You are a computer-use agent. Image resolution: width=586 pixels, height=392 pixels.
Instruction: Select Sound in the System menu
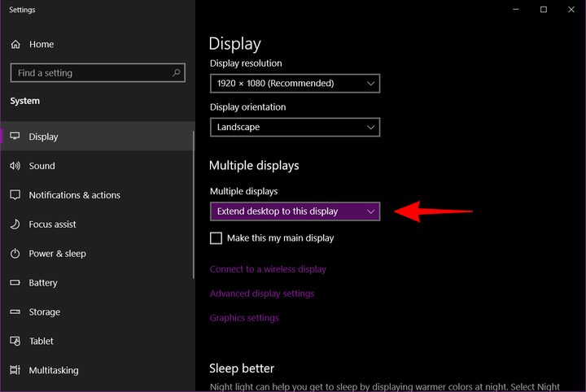(x=97, y=166)
